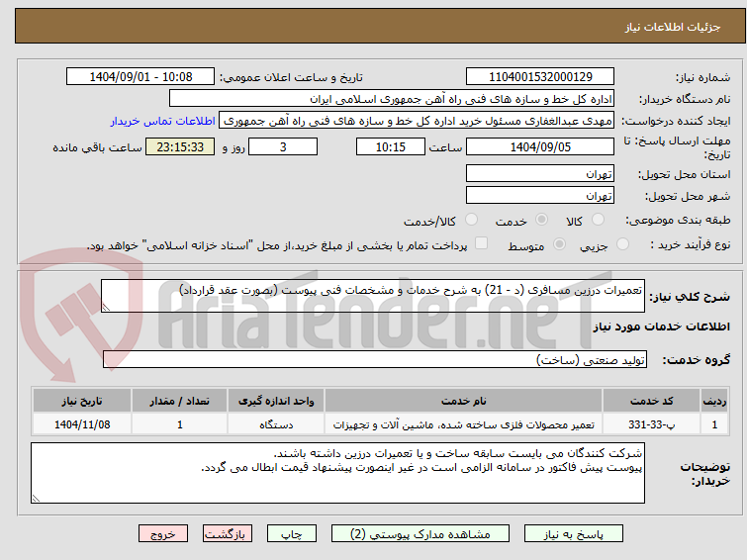Click the خروج exit button
This screenshot has height=560, width=747.
[163, 534]
